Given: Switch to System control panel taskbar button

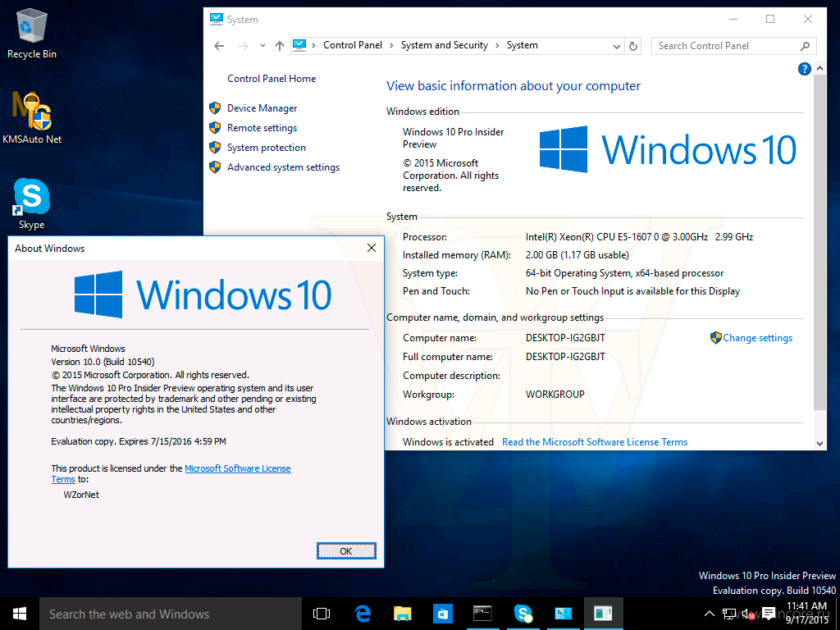Looking at the screenshot, I should [563, 614].
